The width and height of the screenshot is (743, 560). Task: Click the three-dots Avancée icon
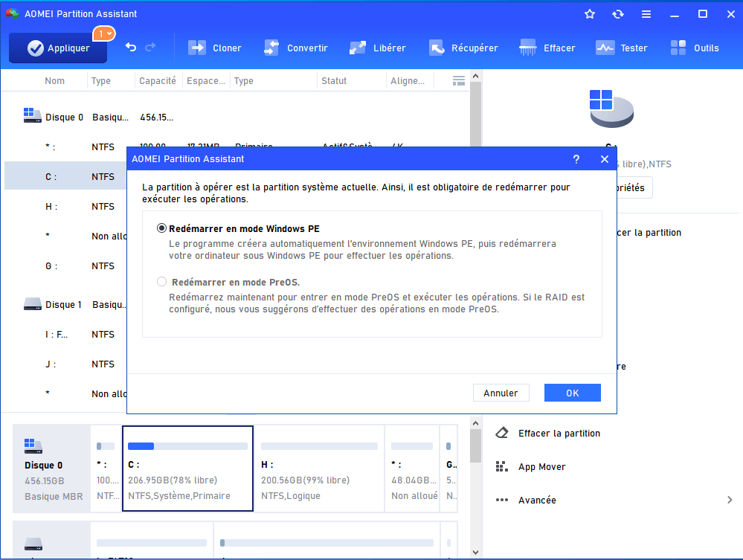(502, 500)
